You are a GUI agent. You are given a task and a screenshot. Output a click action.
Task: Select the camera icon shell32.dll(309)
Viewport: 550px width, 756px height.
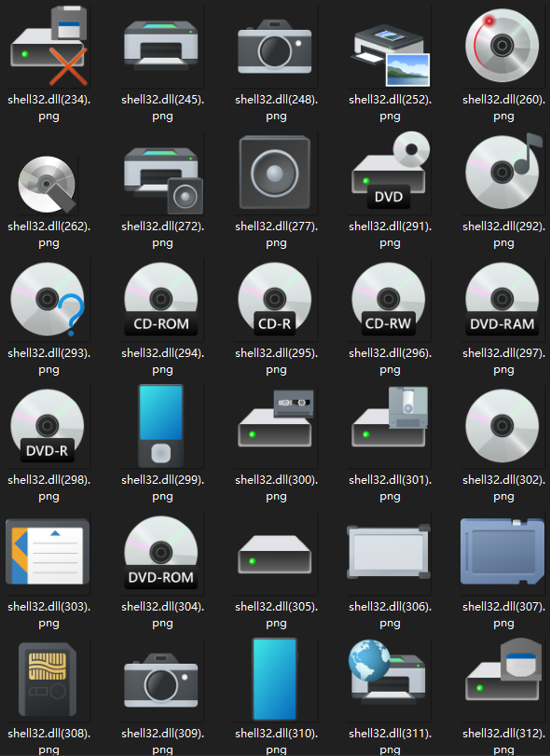click(161, 680)
